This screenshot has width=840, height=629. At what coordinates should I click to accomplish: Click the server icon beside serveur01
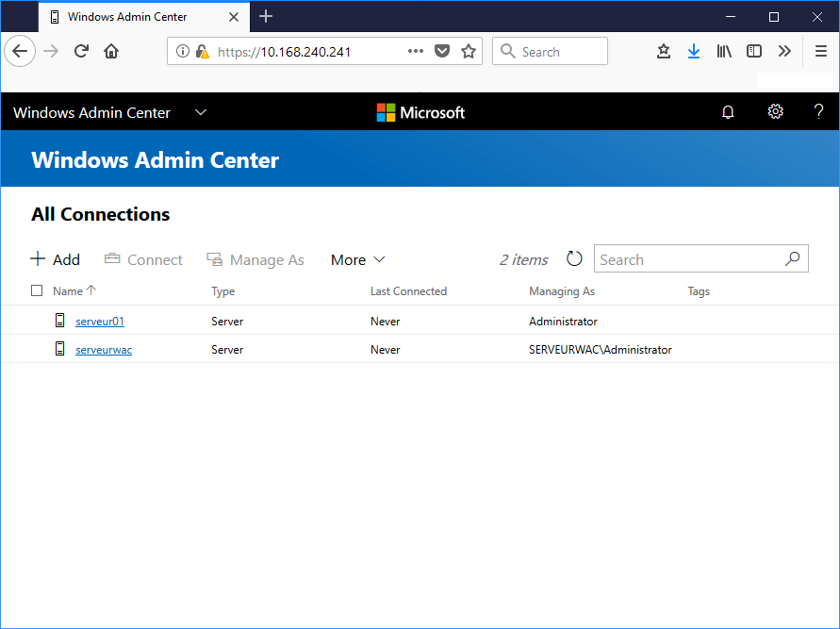(x=60, y=321)
